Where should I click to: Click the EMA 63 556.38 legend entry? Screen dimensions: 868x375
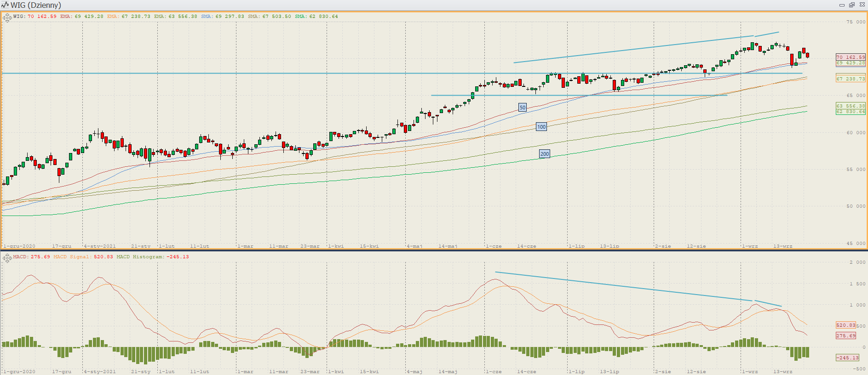click(175, 17)
